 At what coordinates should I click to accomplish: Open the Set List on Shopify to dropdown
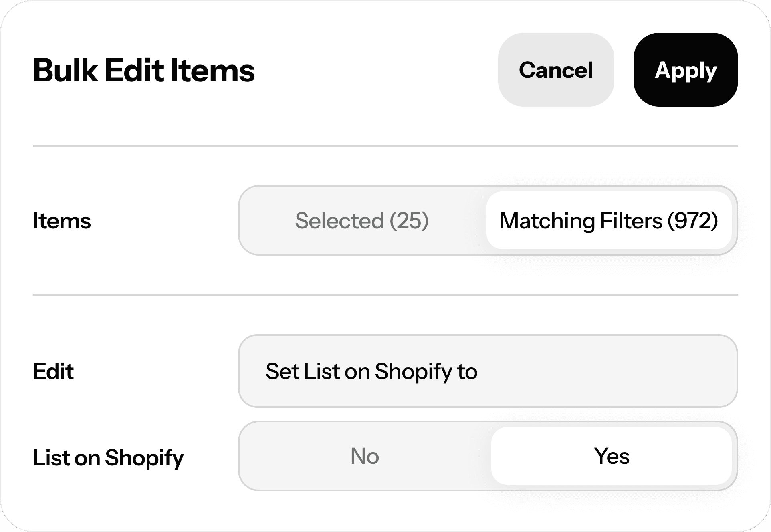click(487, 371)
